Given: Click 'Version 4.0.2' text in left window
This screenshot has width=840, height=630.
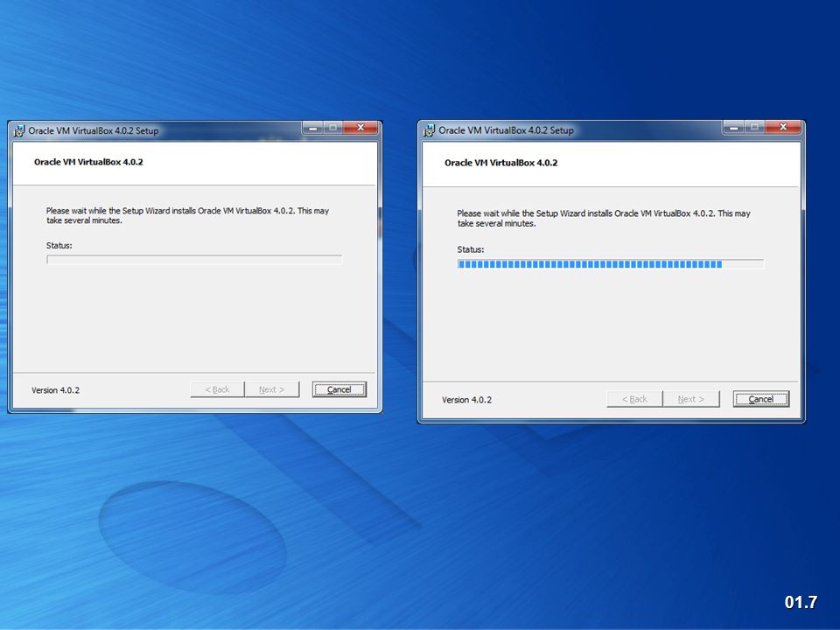Looking at the screenshot, I should point(55,390).
